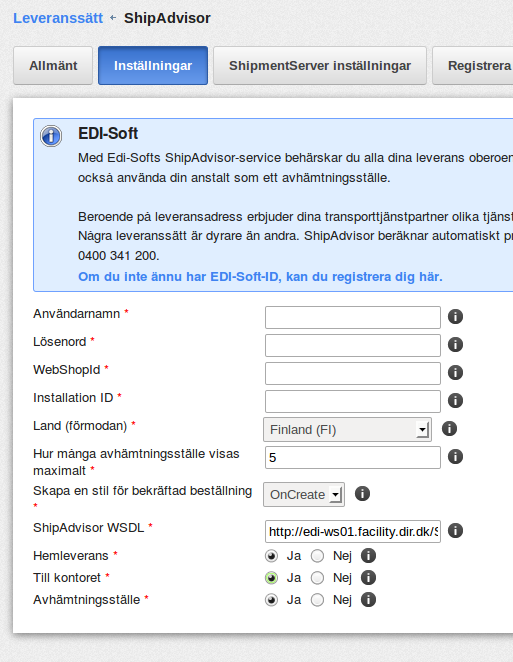Click the Användarnamn label
The height and width of the screenshot is (662, 513).
point(76,314)
